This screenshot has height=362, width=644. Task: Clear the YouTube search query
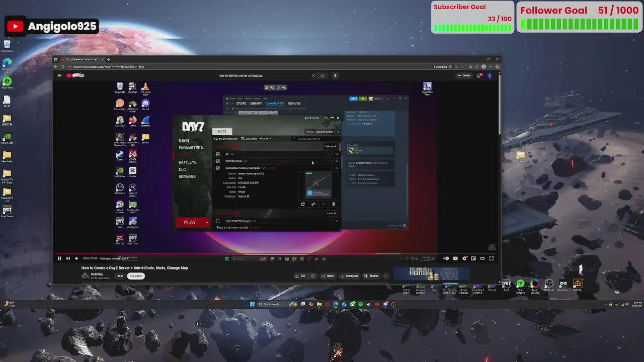tap(313, 75)
